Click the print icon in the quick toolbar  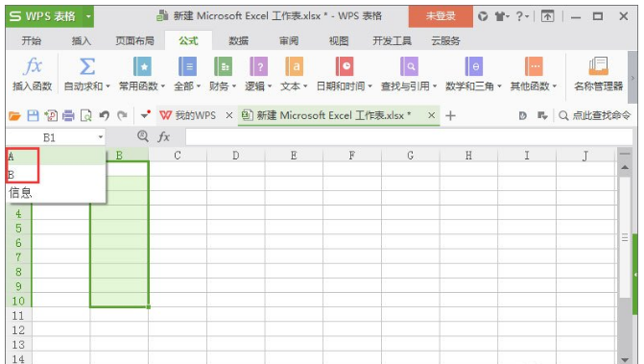(68, 116)
